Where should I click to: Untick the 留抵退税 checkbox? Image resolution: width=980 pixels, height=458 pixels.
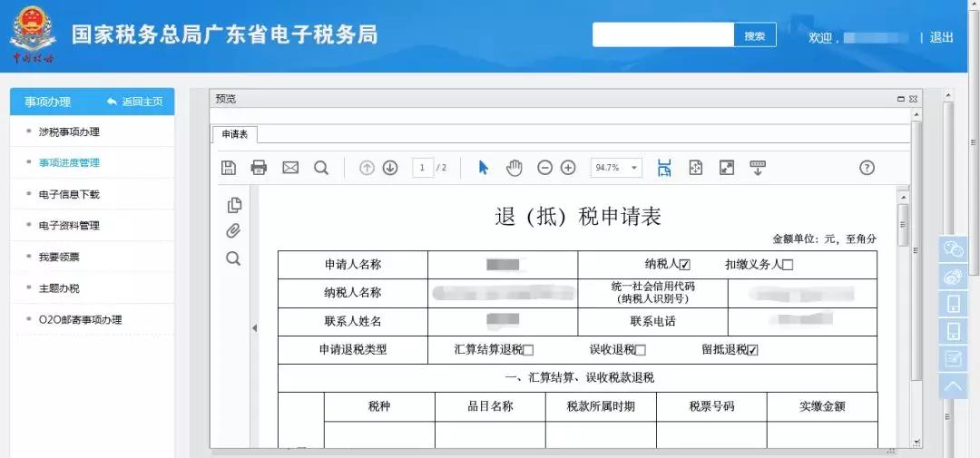click(752, 351)
